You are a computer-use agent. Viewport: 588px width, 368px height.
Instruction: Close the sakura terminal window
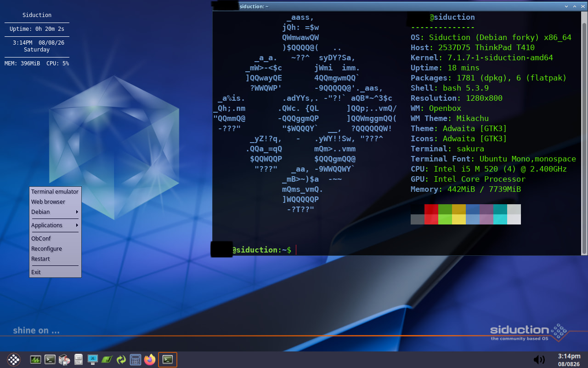click(582, 6)
